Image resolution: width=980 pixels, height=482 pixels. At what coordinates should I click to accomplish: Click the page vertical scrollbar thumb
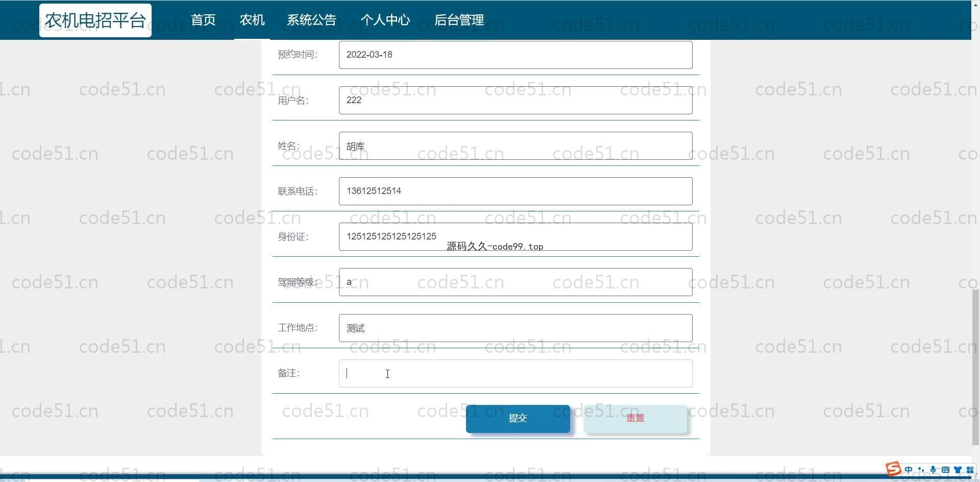coord(975,367)
